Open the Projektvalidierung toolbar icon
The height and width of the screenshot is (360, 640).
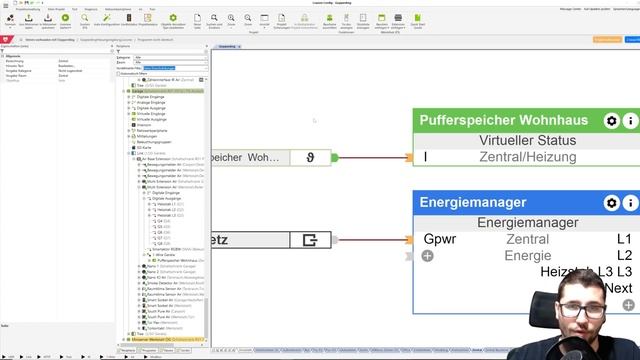pyautogui.click(x=147, y=18)
